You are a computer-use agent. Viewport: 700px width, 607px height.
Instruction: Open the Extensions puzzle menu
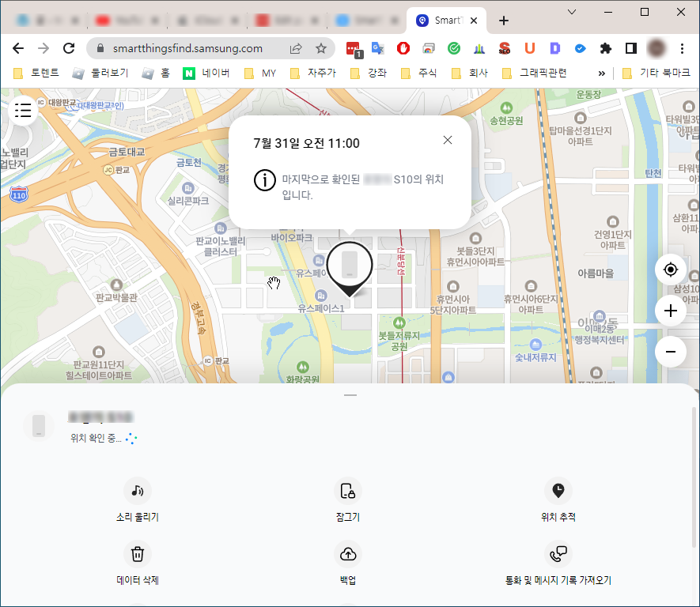(x=606, y=48)
